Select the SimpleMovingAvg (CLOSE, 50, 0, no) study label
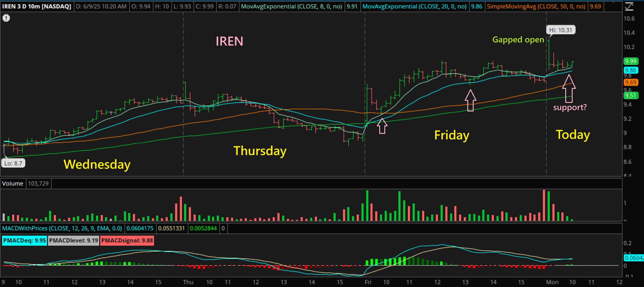Image resolution: width=644 pixels, height=287 pixels. coord(536,6)
